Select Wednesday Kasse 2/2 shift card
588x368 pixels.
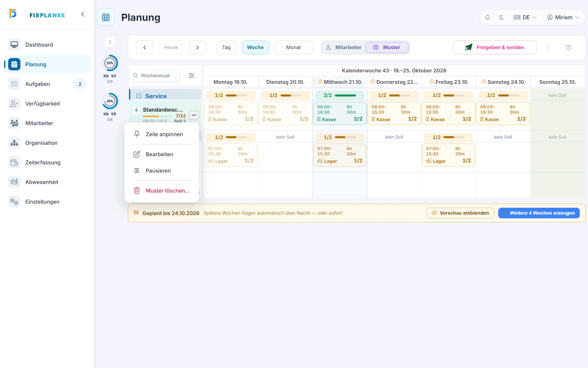pos(340,113)
